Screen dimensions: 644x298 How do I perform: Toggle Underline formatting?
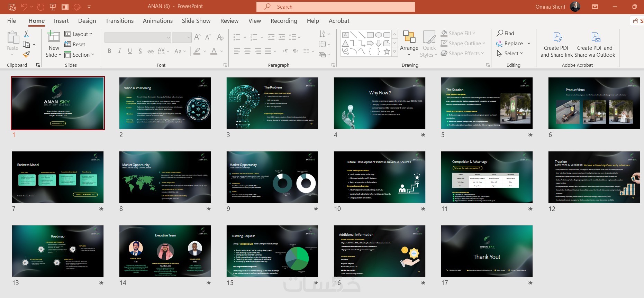(130, 51)
